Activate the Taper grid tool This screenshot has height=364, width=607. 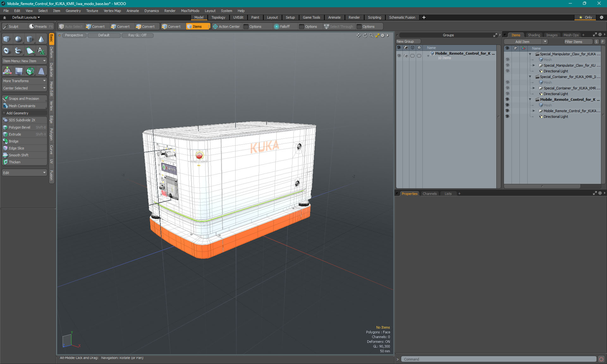41,71
